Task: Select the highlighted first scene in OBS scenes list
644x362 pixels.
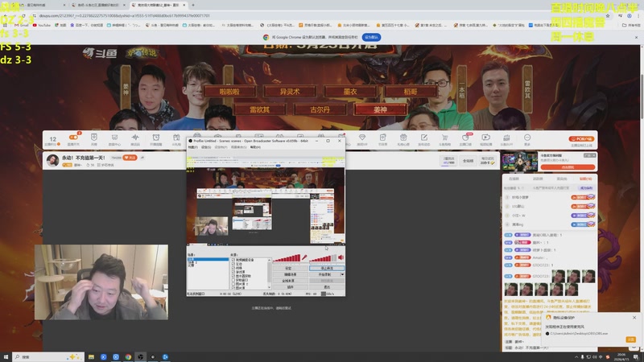Action: [208, 259]
